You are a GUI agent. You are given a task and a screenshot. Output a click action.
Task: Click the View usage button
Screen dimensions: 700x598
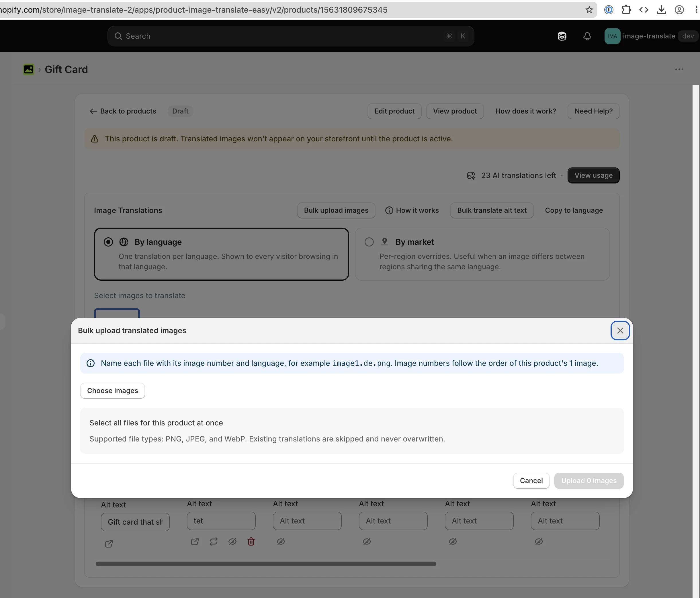593,175
